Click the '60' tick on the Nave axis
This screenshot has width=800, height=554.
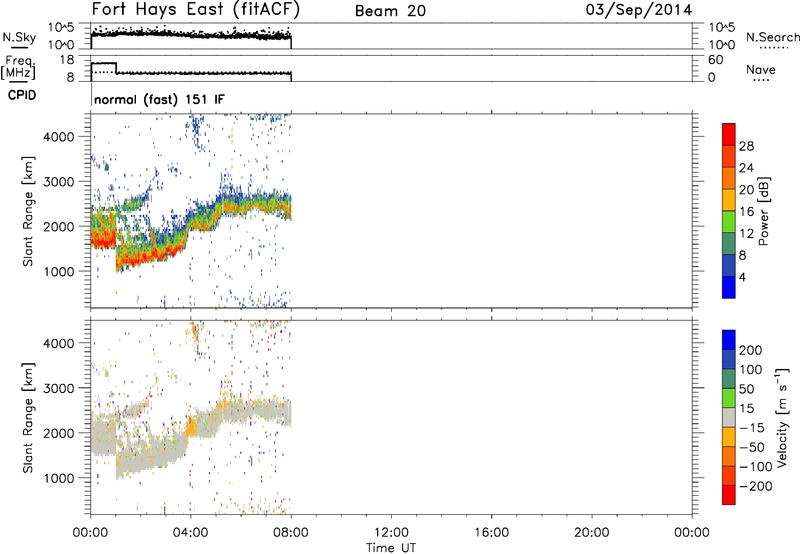[715, 60]
